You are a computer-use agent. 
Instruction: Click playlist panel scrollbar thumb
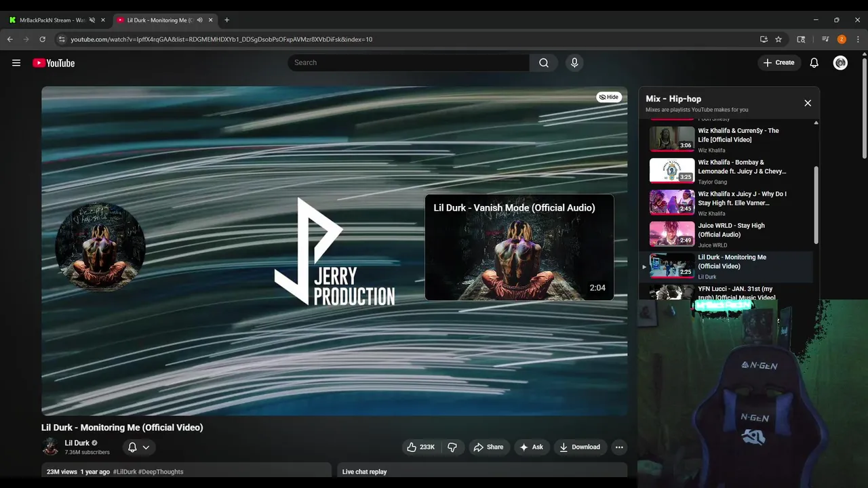click(816, 205)
